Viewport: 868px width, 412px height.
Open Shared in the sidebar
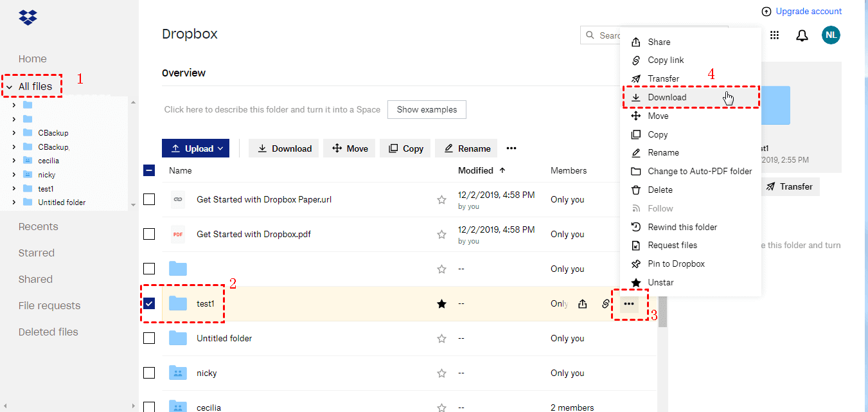(x=35, y=279)
